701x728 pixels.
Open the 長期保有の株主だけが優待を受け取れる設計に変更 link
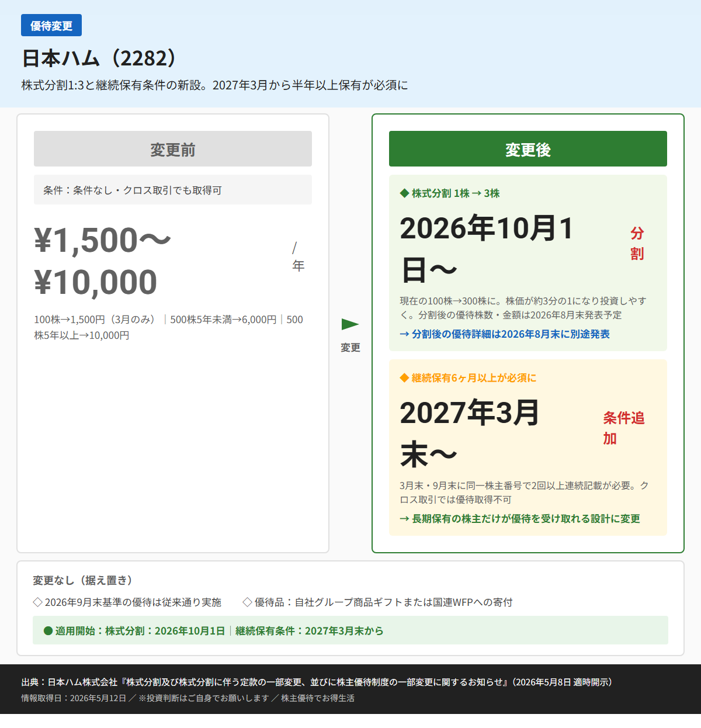[520, 519]
